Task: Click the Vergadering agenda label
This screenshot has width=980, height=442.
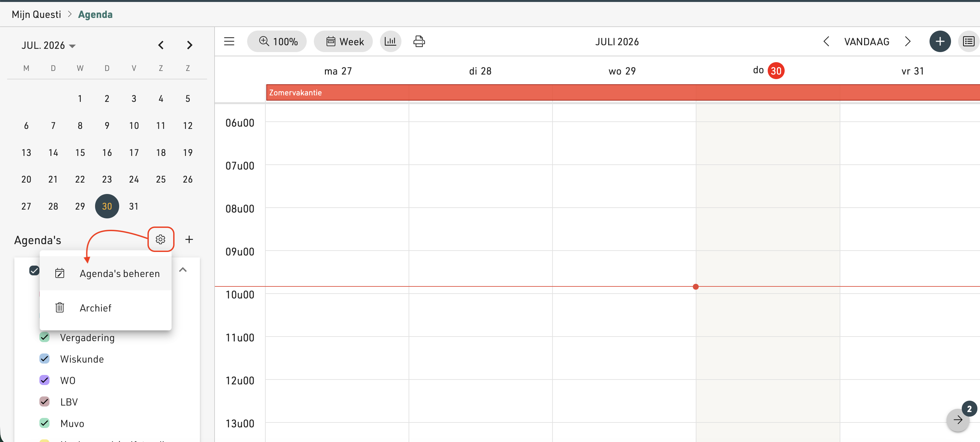Action: 87,338
